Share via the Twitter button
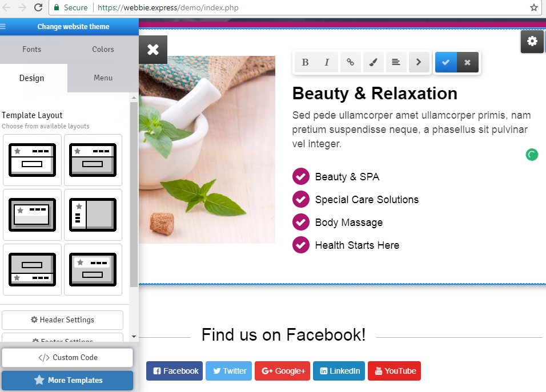The width and height of the screenshot is (546, 392). [x=229, y=371]
